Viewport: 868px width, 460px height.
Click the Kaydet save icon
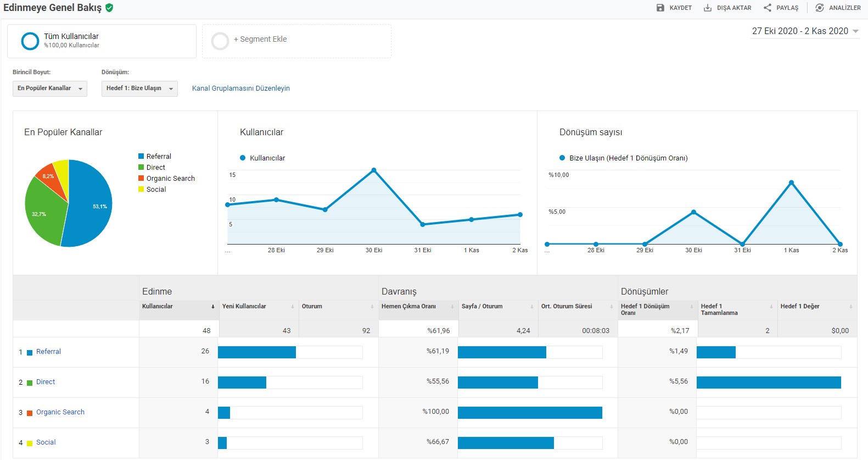[660, 8]
